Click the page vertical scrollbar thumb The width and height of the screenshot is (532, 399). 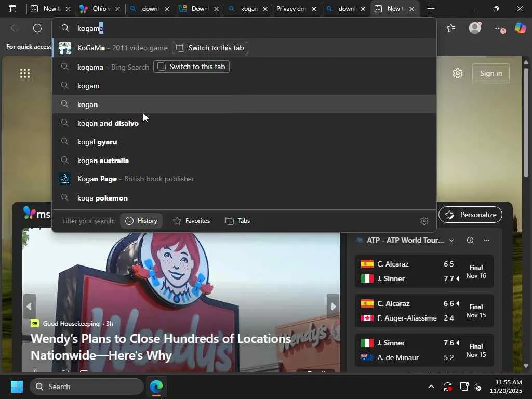click(x=526, y=122)
